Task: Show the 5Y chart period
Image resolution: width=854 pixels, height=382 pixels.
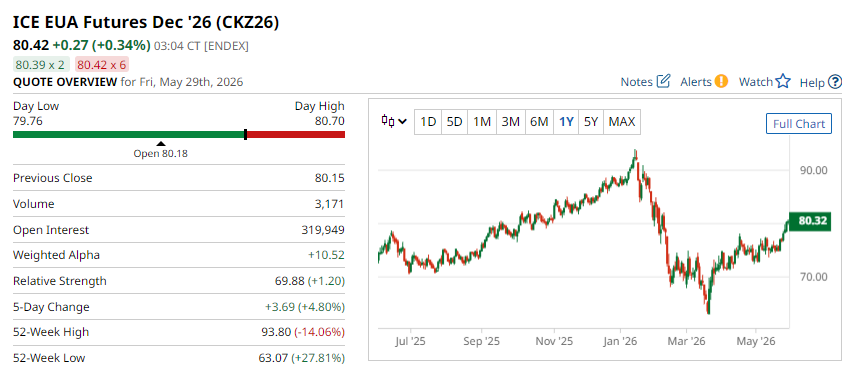Action: 591,122
